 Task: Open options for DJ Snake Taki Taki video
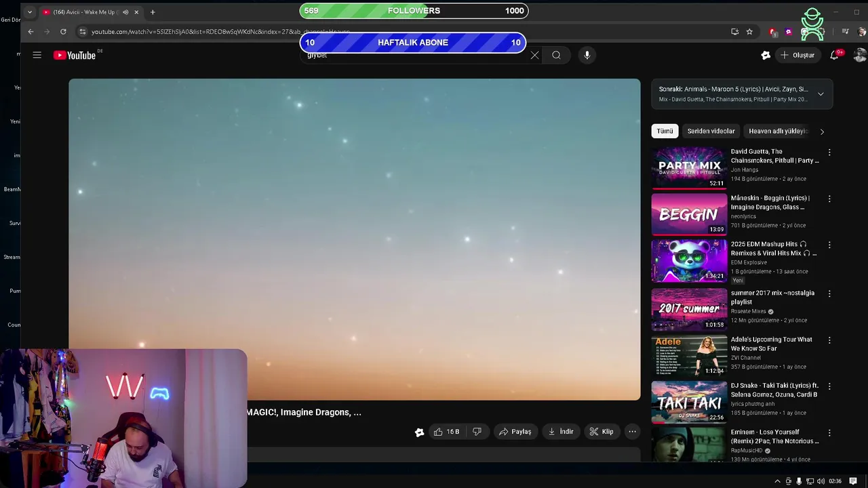pos(829,386)
